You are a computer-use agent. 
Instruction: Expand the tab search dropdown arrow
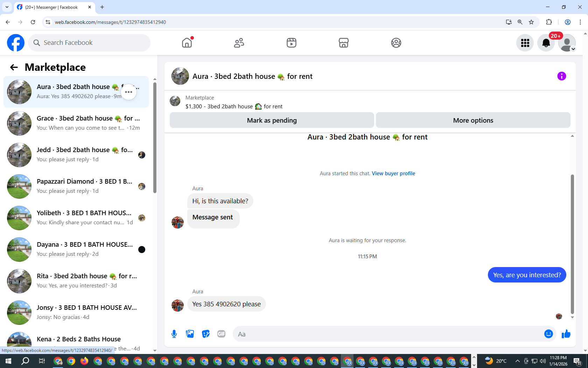click(7, 7)
